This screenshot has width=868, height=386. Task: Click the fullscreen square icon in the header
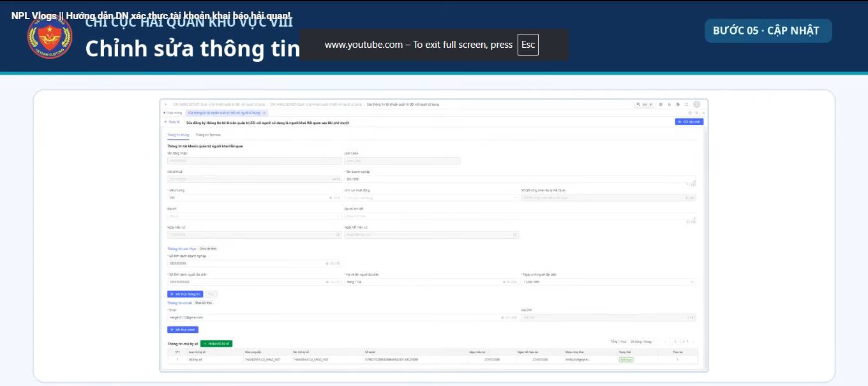686,105
